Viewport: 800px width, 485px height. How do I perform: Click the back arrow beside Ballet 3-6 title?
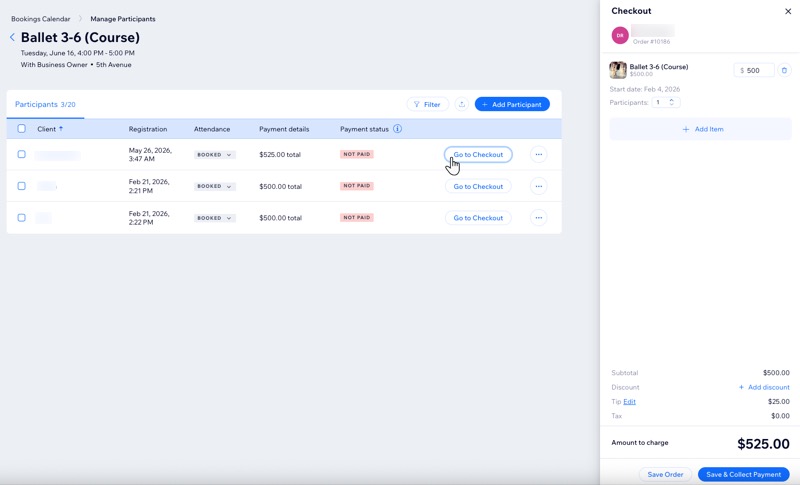12,37
